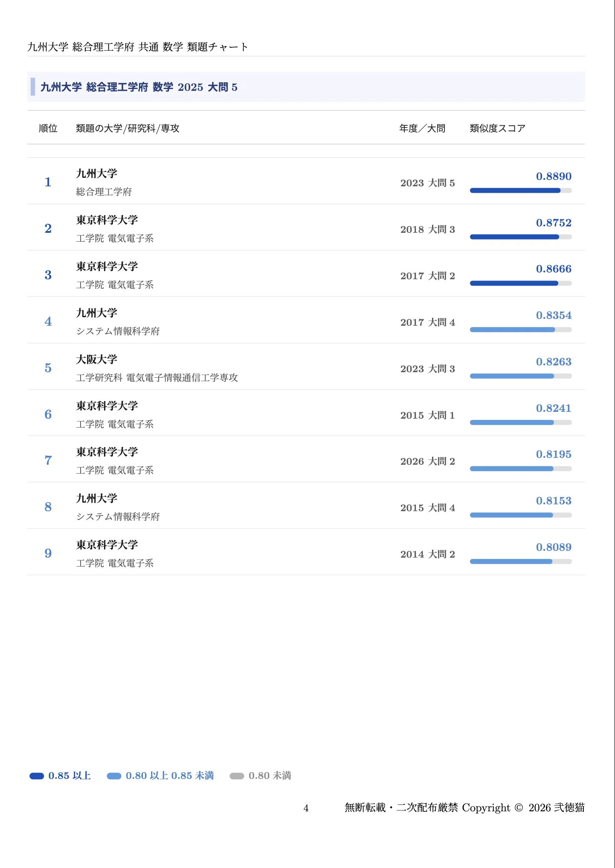Click rank number 7
The width and height of the screenshot is (615, 868).
(x=48, y=460)
